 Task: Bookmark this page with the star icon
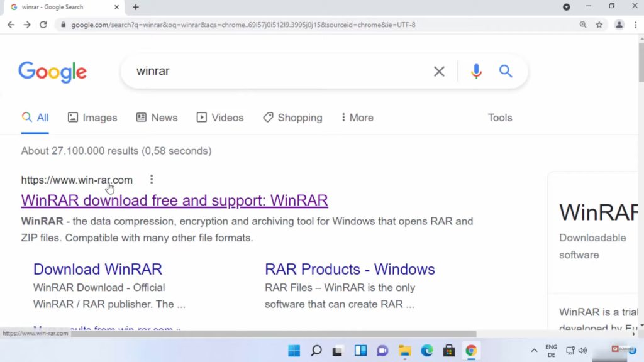(599, 25)
